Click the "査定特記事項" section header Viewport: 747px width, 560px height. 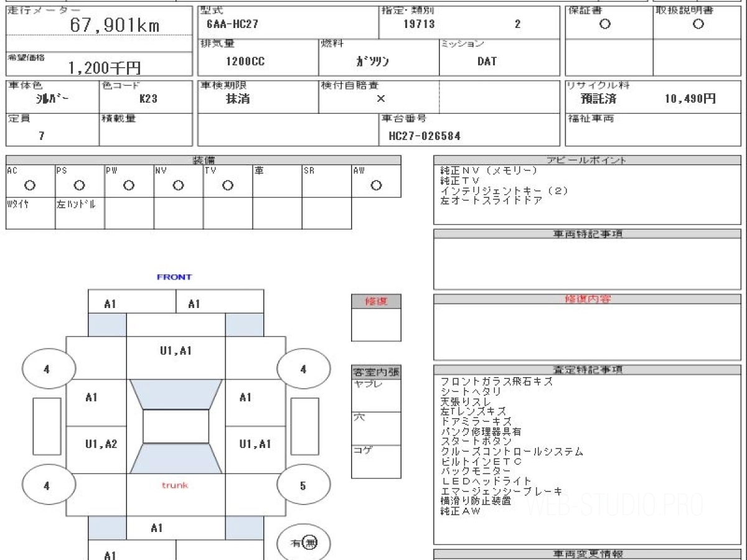(x=588, y=370)
